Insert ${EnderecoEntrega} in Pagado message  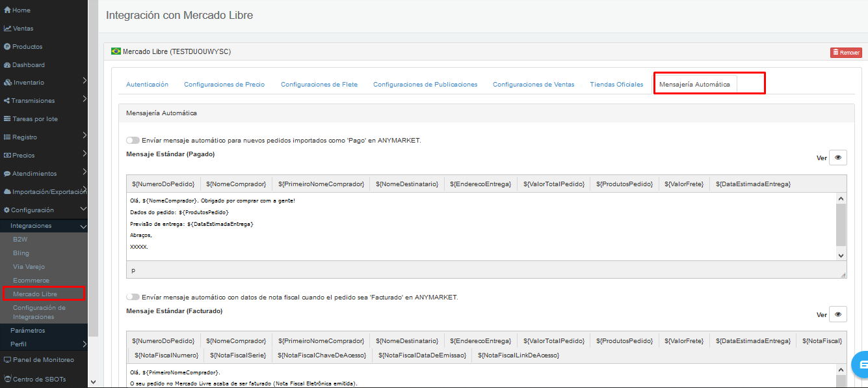(482, 184)
